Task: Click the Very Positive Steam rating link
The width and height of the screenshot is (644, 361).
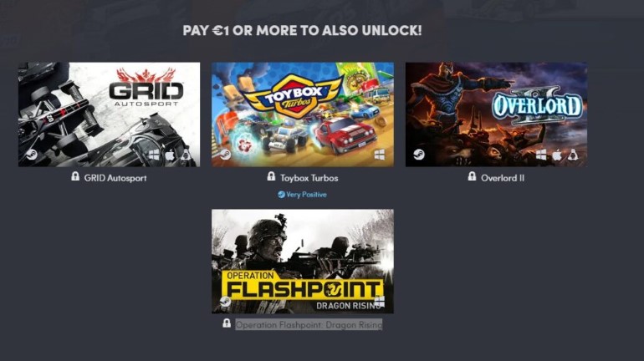Action: (302, 195)
